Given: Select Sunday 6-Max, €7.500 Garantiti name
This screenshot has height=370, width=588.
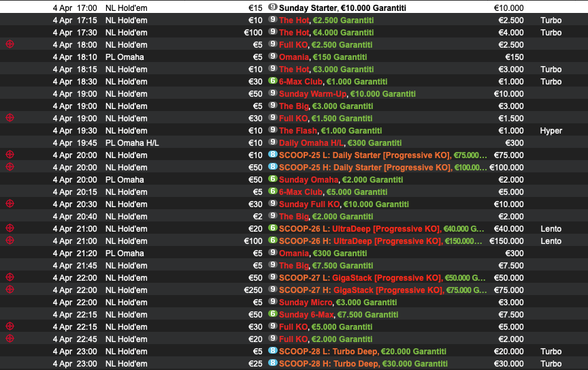Looking at the screenshot, I should pyautogui.click(x=339, y=315).
